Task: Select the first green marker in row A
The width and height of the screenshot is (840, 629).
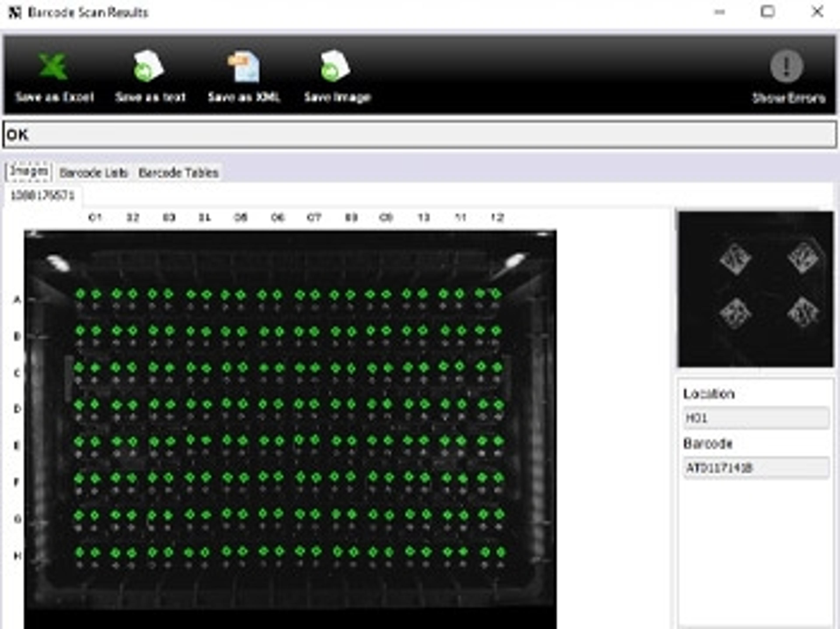Action: [80, 294]
